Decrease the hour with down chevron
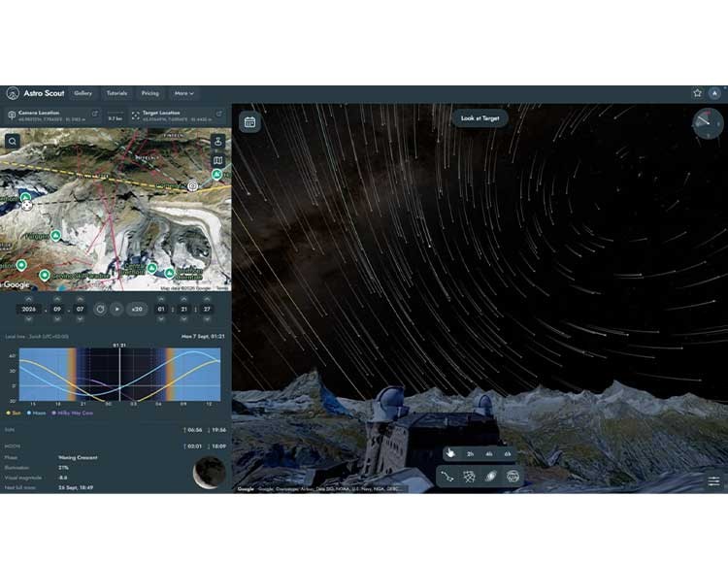The width and height of the screenshot is (728, 562). pos(161,319)
